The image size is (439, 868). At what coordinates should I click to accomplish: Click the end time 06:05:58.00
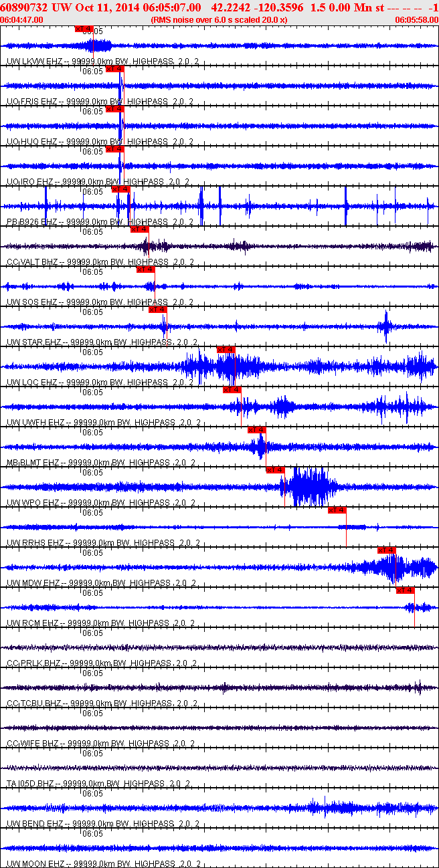pos(416,20)
